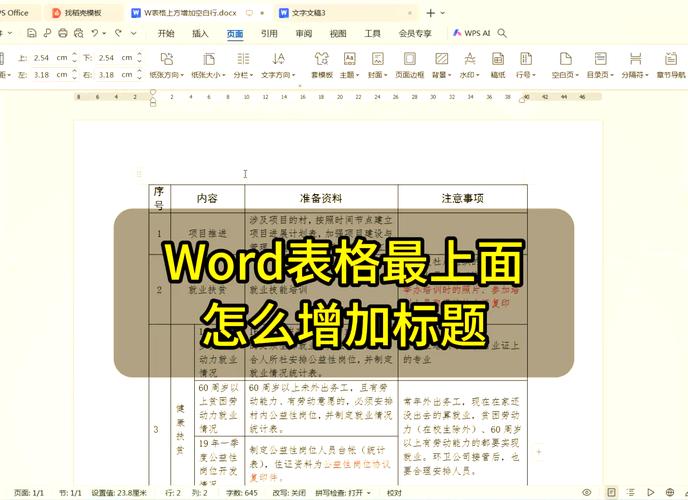
Task: Open the 会员专享 ribbon tab
Action: pos(415,33)
